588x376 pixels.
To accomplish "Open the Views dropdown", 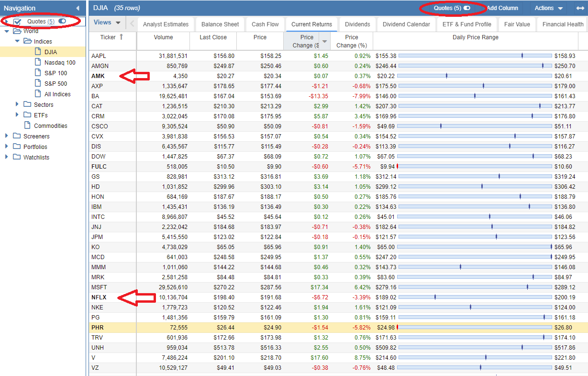I will (x=107, y=23).
